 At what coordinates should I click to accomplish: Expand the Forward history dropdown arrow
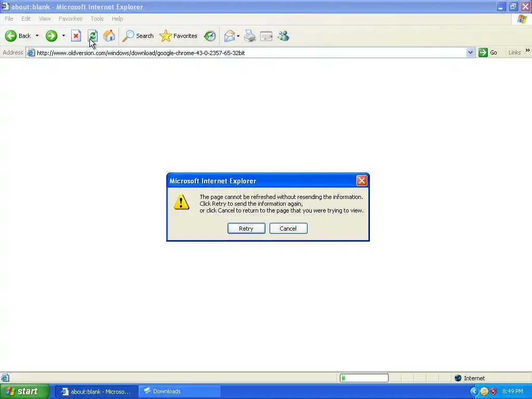[63, 36]
